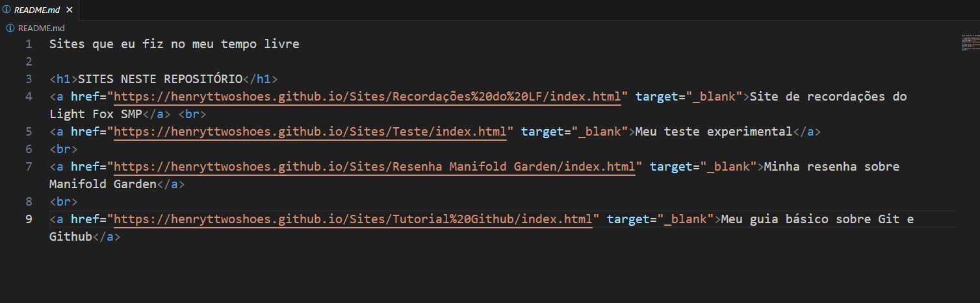Image resolution: width=980 pixels, height=303 pixels.
Task: Click "Light Fox SMP" wrapped text
Action: 96,114
